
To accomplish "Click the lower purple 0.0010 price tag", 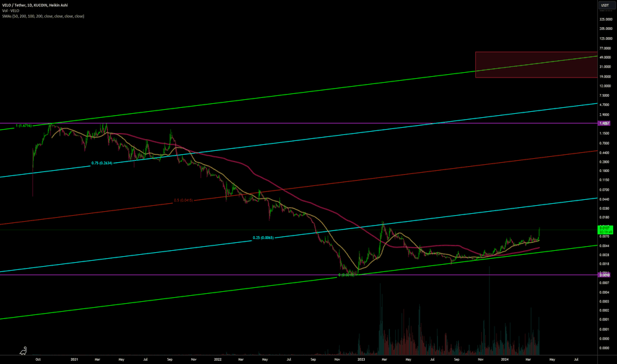I will pos(605,275).
